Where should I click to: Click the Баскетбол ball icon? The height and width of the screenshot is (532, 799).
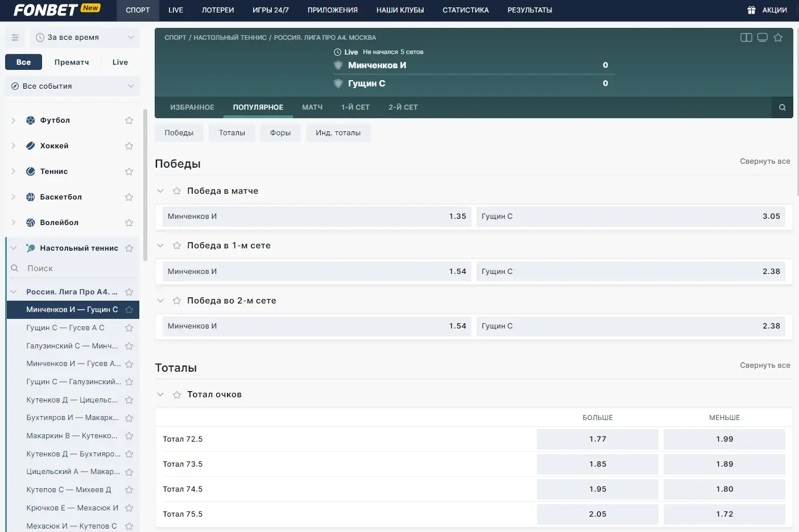coord(31,197)
